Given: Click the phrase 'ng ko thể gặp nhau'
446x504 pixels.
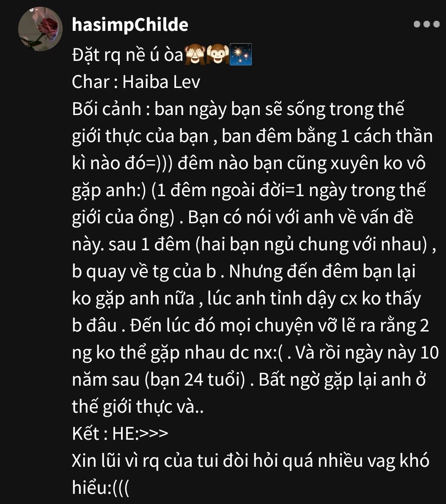Looking at the screenshot, I should (x=149, y=353).
